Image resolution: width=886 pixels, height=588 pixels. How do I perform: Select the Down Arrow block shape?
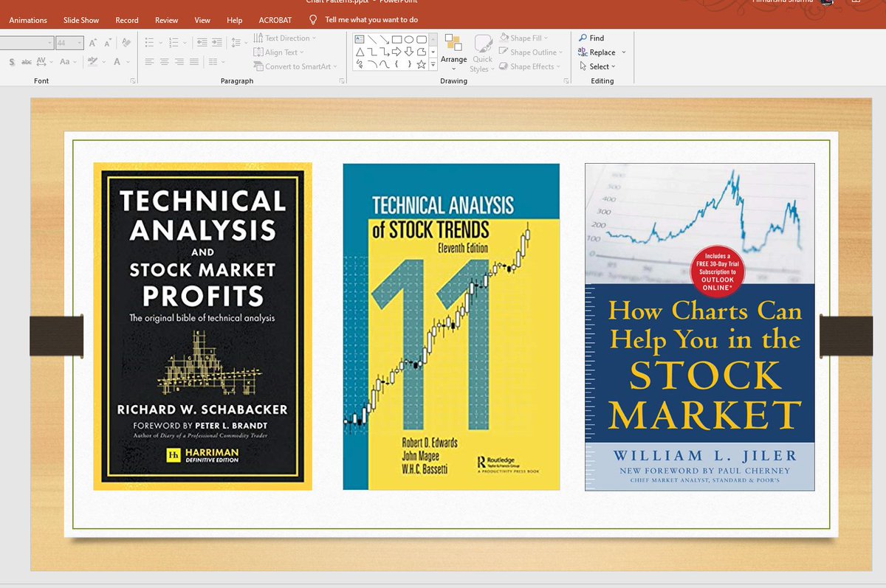tap(409, 52)
